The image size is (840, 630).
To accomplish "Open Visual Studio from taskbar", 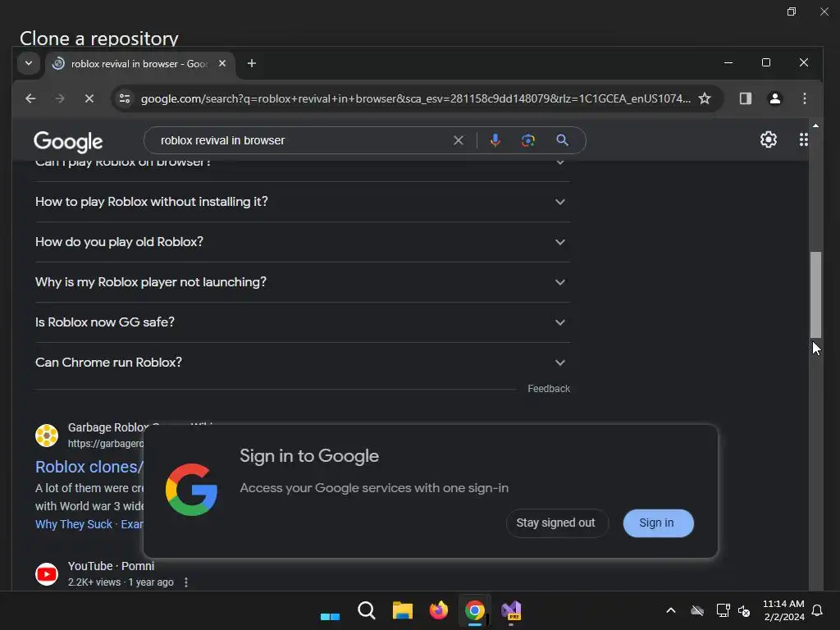I will [x=510, y=610].
